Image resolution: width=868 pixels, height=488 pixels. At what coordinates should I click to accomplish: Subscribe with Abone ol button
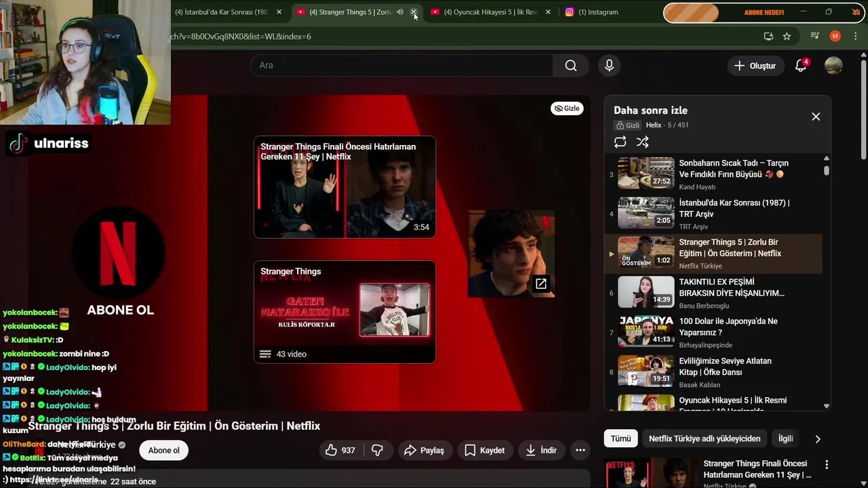point(163,451)
